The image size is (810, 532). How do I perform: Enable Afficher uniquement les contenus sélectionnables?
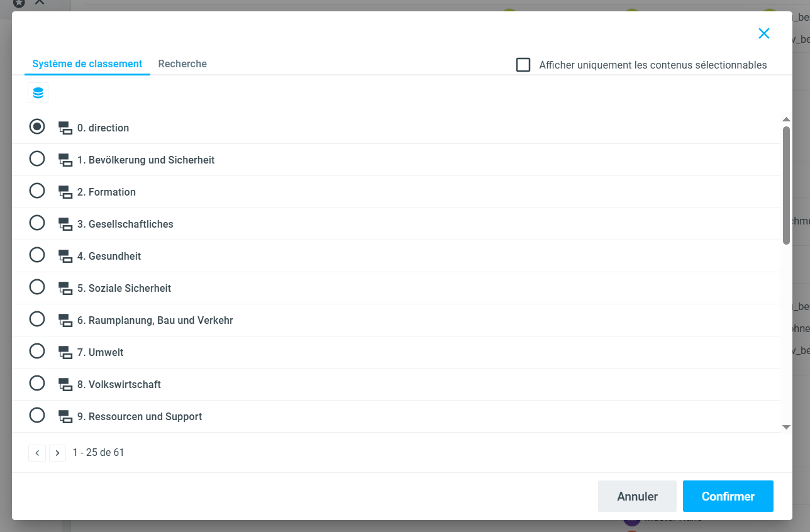[x=523, y=65]
